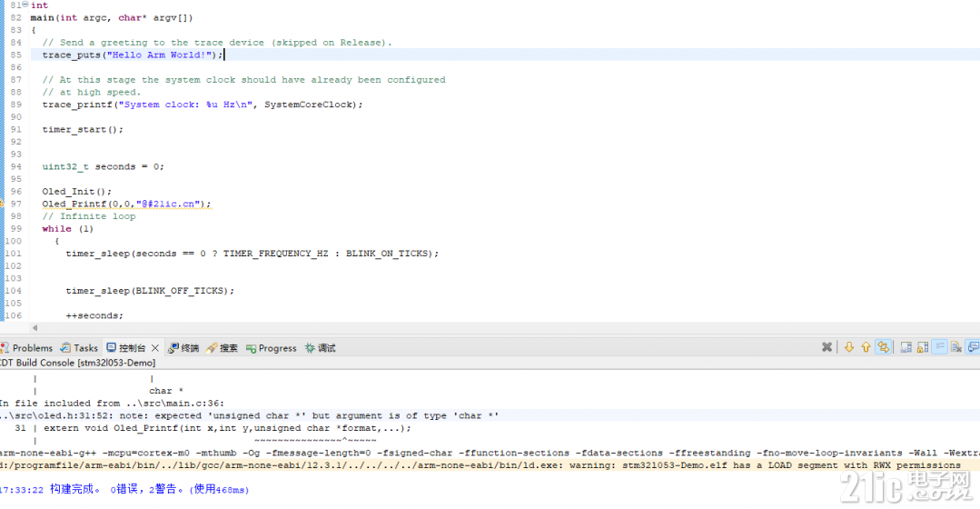Image resolution: width=980 pixels, height=509 pixels.
Task: Clear the console with the page-X icon
Action: coord(956,347)
